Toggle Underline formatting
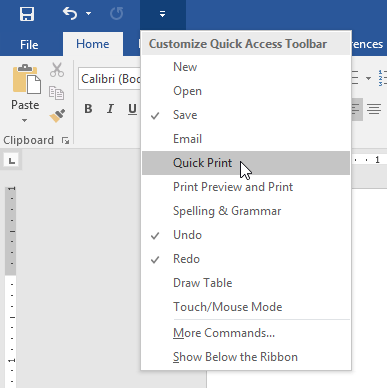Viewport: 387px width, 388px height. (132, 109)
